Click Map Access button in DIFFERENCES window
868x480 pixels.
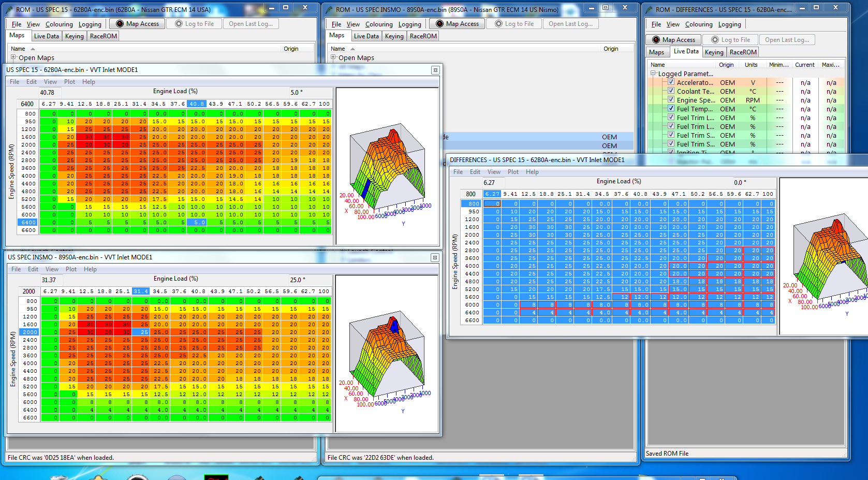coord(673,40)
